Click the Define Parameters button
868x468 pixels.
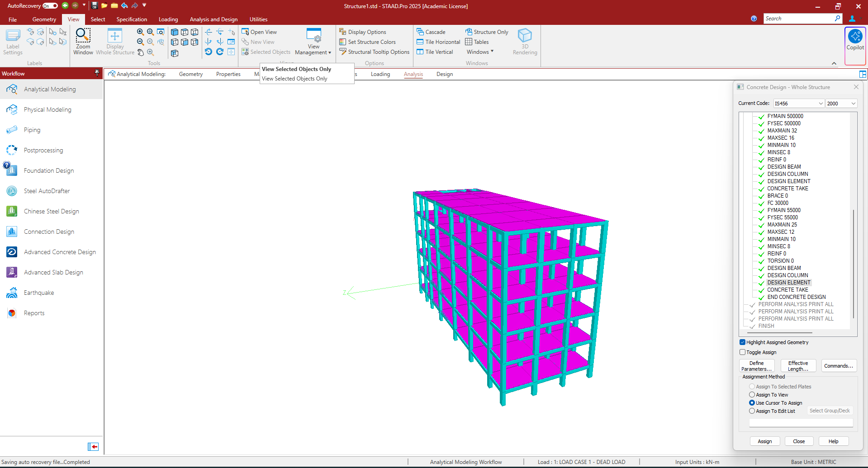[756, 366]
